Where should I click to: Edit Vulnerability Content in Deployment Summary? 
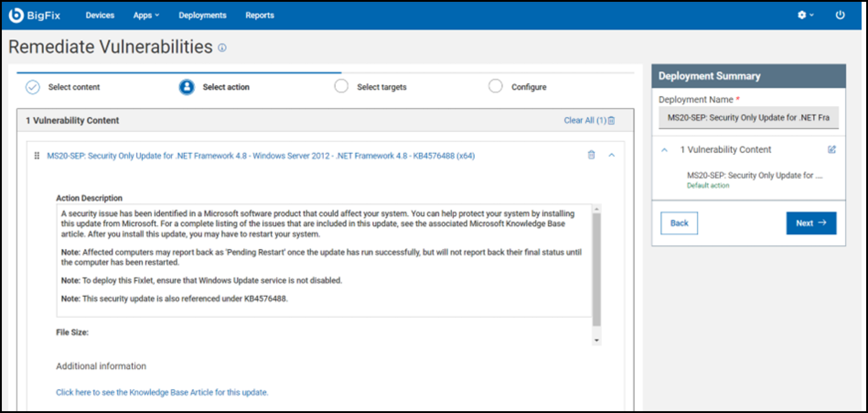(832, 149)
